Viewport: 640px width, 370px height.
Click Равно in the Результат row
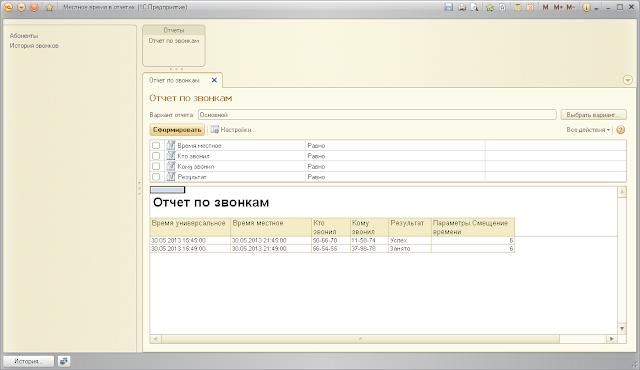coord(316,177)
